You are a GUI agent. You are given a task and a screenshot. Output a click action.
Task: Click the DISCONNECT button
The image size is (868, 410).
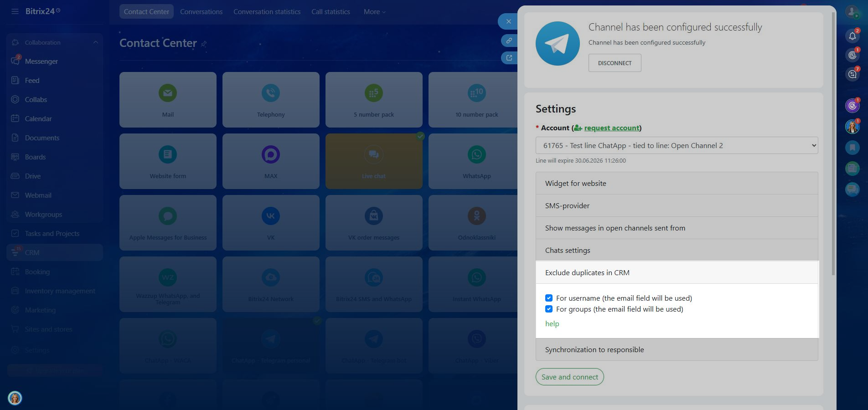pyautogui.click(x=615, y=63)
